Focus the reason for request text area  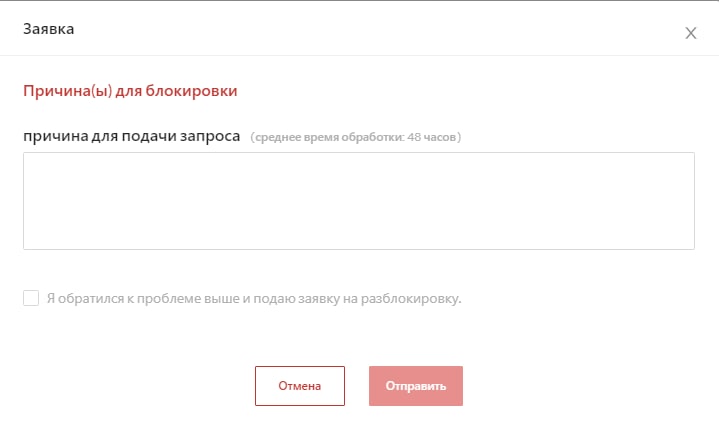point(359,201)
